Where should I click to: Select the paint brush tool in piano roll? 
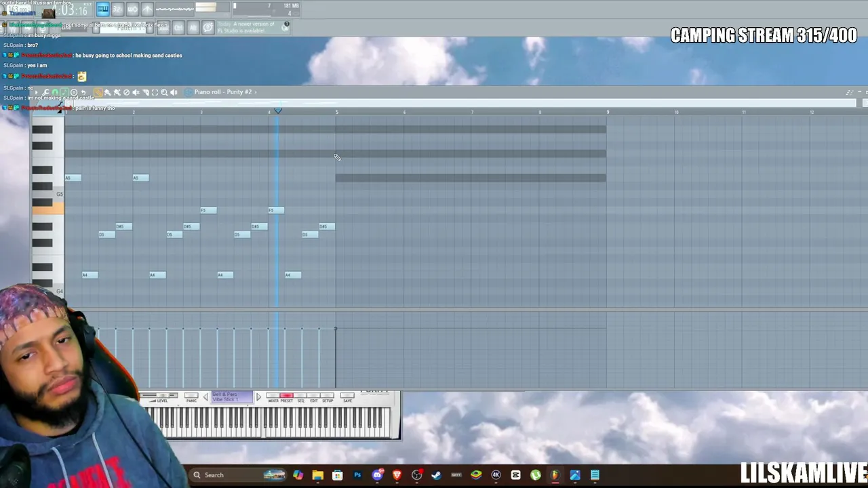coord(108,92)
